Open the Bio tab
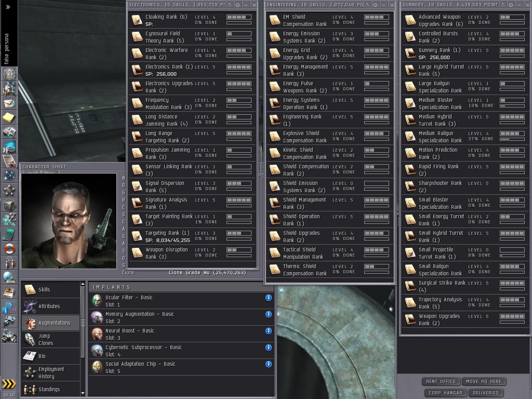The image size is (532, 399). 51,356
